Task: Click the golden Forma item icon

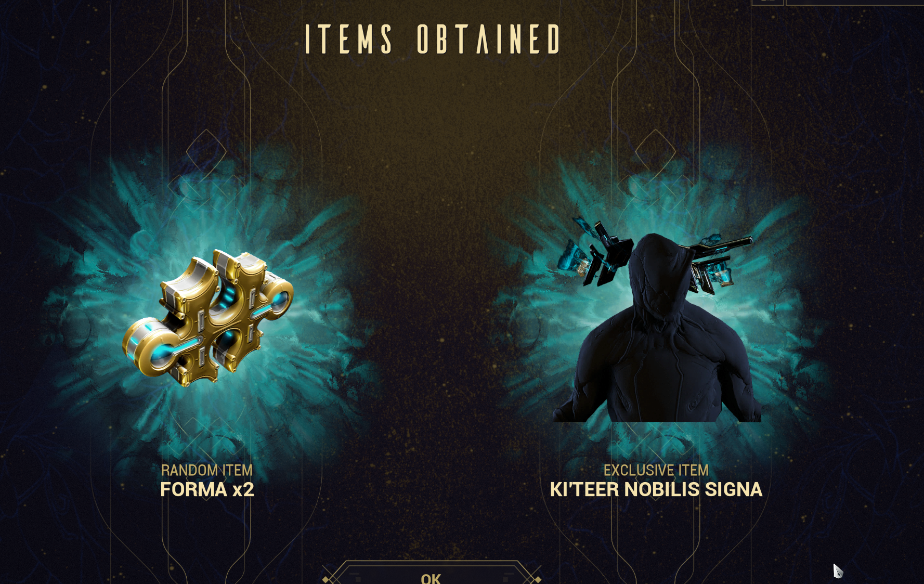Action: click(x=208, y=318)
